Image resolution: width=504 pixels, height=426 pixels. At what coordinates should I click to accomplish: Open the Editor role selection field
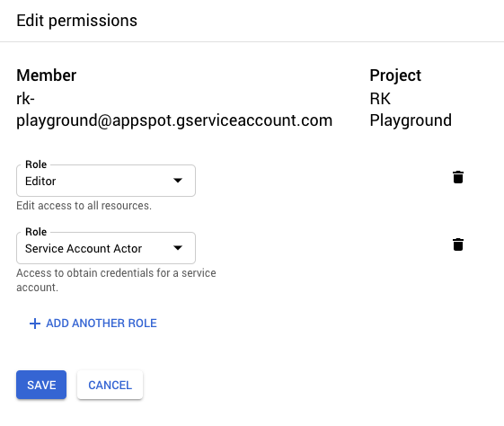pos(106,181)
